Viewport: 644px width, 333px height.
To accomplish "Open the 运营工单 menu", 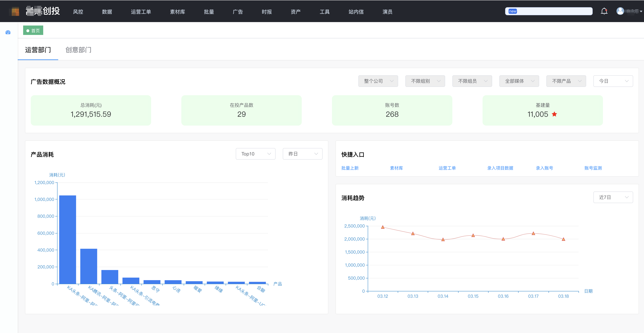I will point(141,12).
